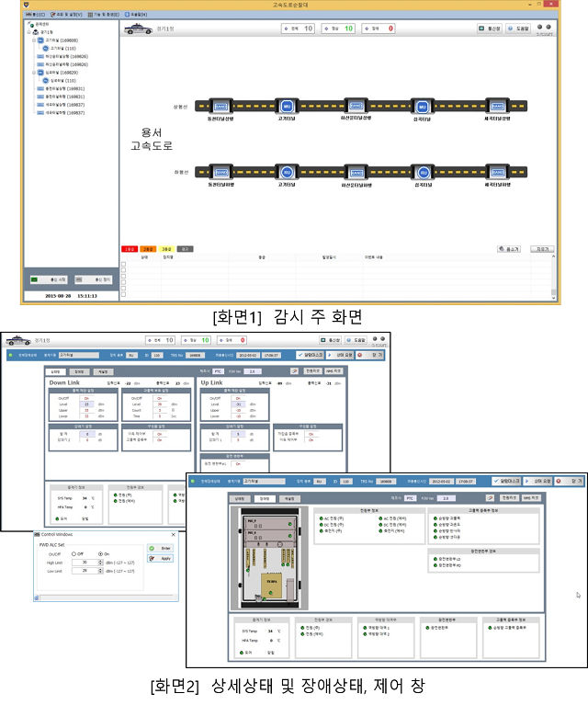Click the app icon in the main title bar
The height and width of the screenshot is (705, 588).
click(x=26, y=5)
